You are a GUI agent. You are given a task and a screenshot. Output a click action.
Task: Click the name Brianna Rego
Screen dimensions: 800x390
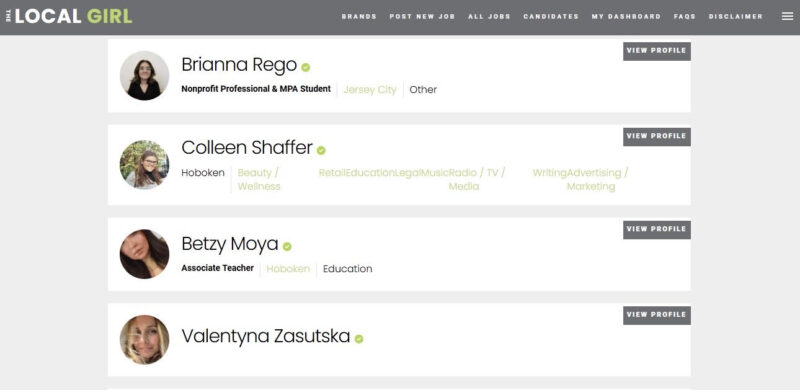[x=239, y=65]
